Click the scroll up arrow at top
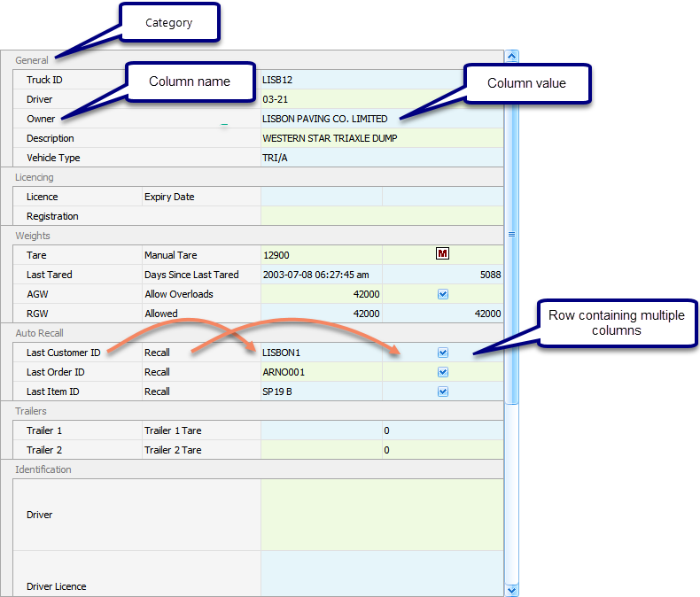This screenshot has width=700, height=597. point(511,57)
